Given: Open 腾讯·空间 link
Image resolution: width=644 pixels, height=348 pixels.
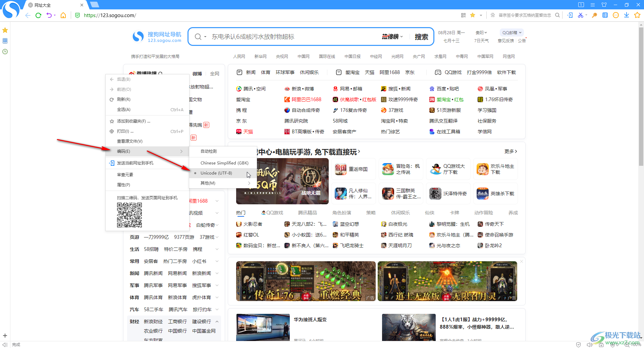Looking at the screenshot, I should pyautogui.click(x=251, y=89).
